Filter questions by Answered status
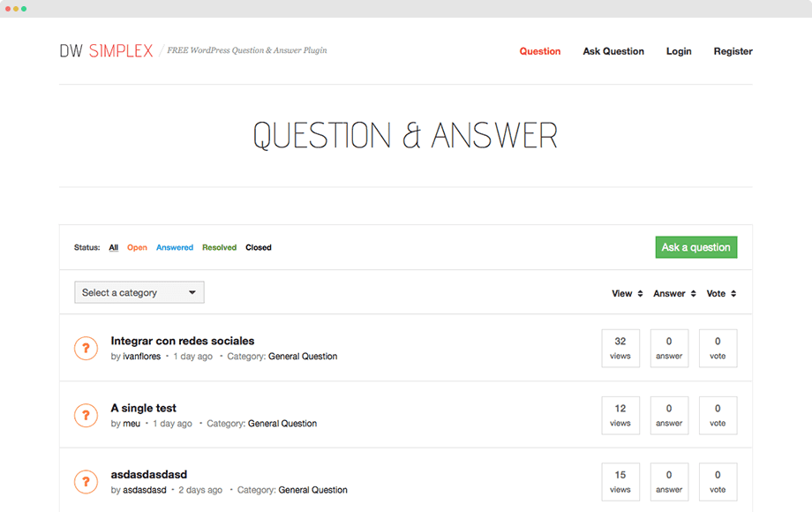 tap(175, 248)
